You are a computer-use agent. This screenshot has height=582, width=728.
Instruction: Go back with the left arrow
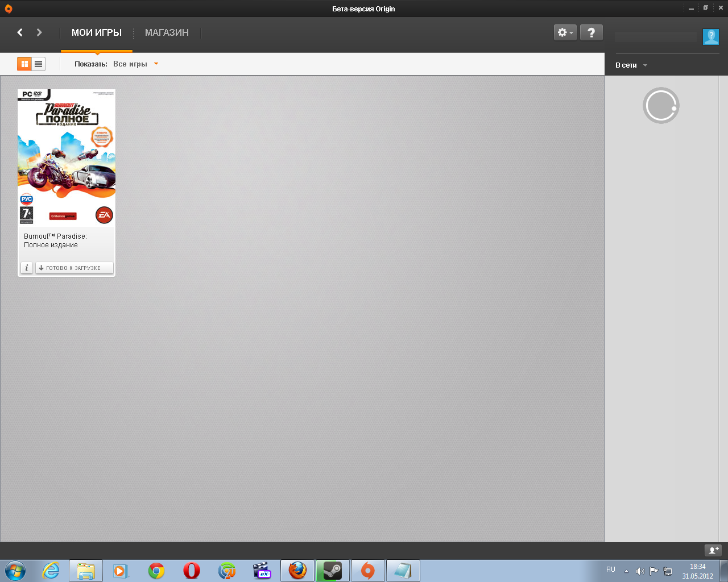[20, 32]
